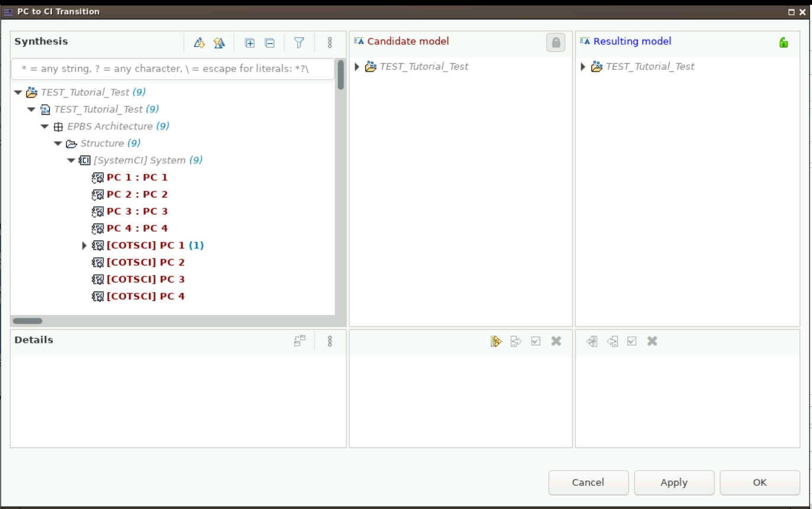Collapse the second TEST_Tutorial_Test model node

[31, 109]
